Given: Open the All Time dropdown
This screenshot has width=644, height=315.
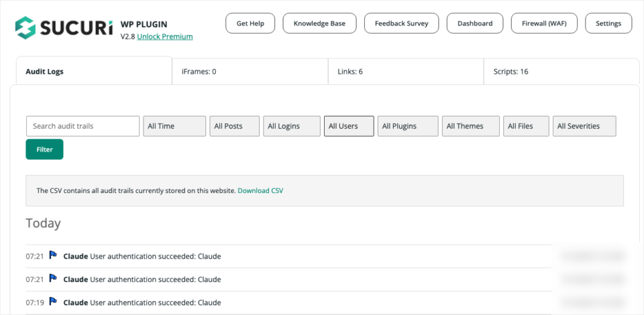Looking at the screenshot, I should [x=174, y=126].
